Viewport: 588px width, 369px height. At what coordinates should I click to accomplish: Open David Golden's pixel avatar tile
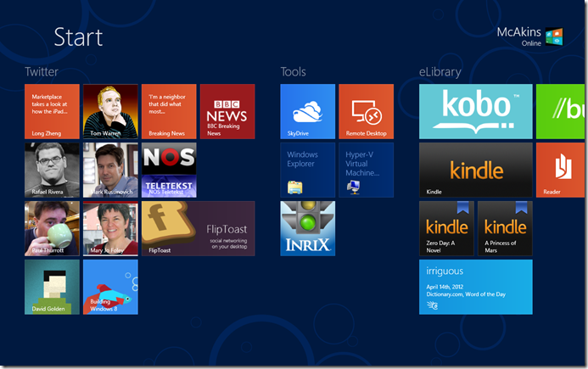pos(52,287)
